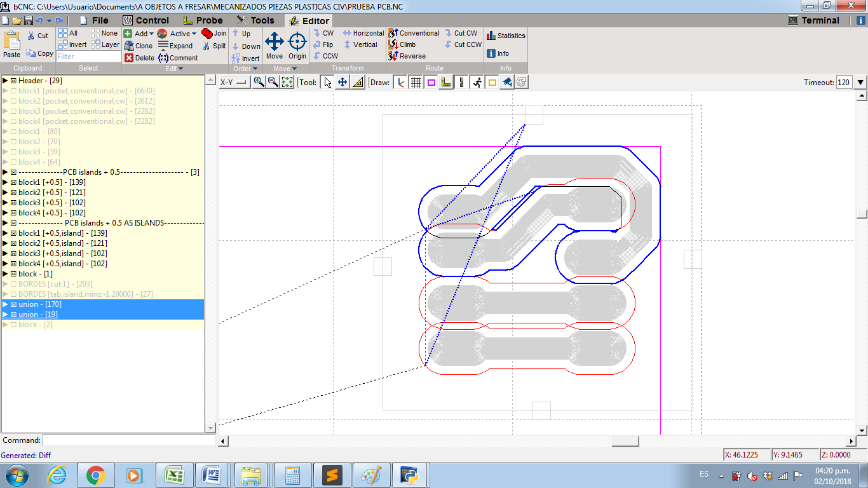Click the Command input field
Screen dimensions: 868x488
pyautogui.click(x=130, y=440)
